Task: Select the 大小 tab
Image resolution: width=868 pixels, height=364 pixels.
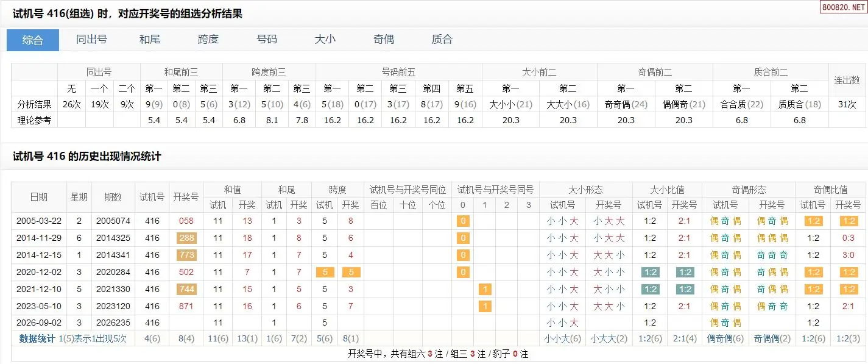Action: [x=325, y=40]
